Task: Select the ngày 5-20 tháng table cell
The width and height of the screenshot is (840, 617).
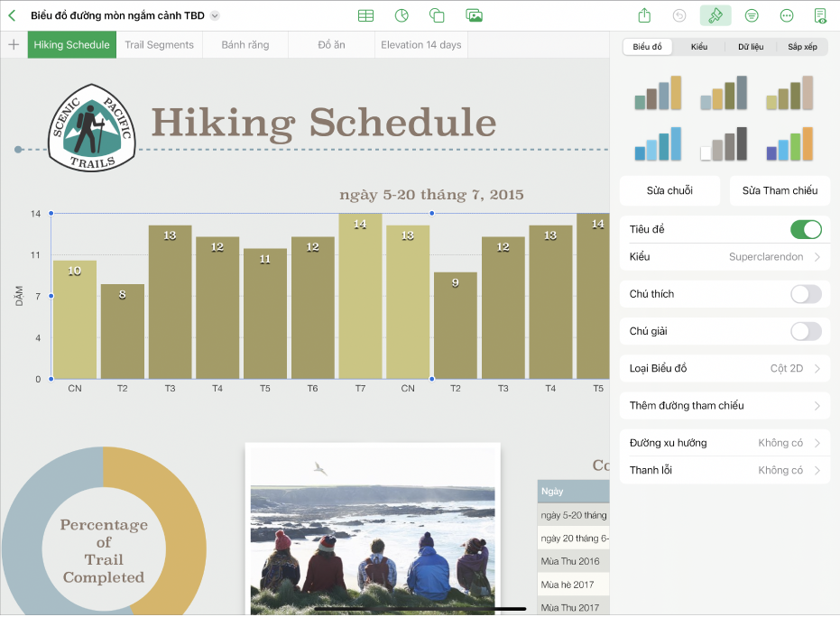Action: pos(573,515)
